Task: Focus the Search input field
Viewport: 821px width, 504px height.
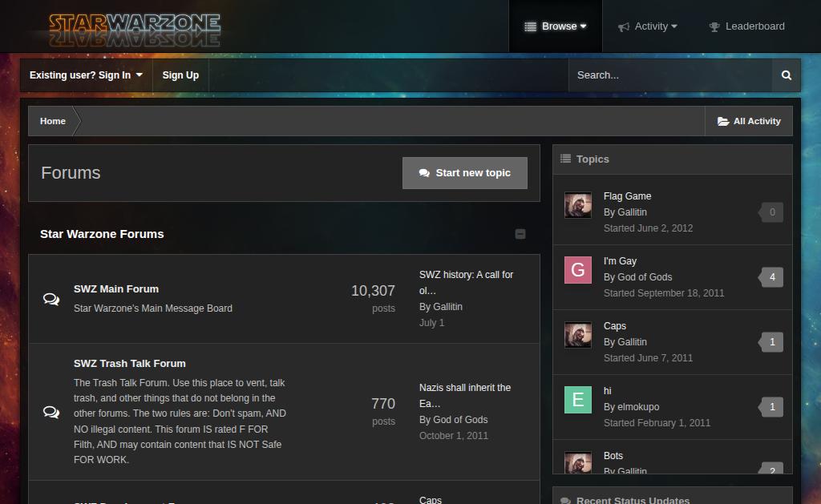Action: tap(670, 75)
